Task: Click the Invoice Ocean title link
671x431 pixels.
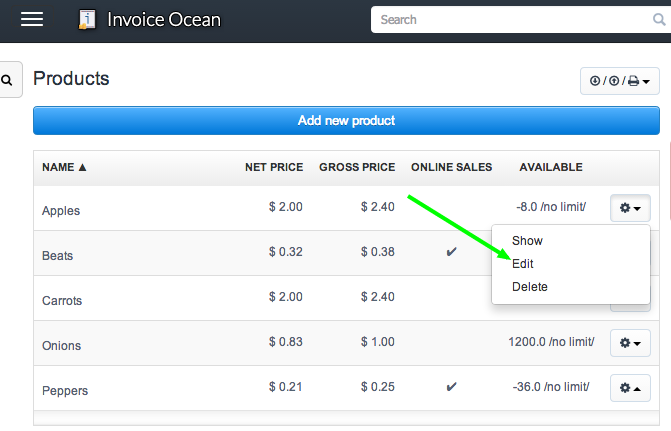Action: [x=163, y=20]
